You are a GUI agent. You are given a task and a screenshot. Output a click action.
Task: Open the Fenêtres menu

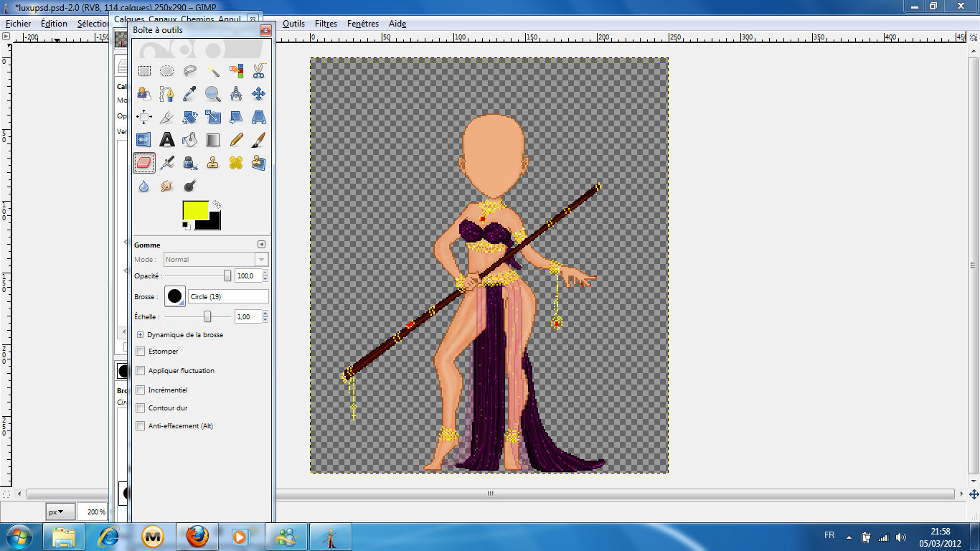[362, 24]
